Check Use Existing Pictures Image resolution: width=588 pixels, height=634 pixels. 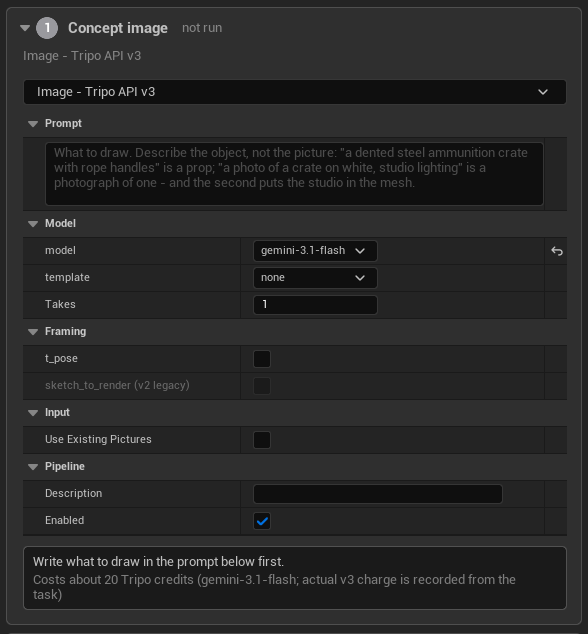point(262,440)
